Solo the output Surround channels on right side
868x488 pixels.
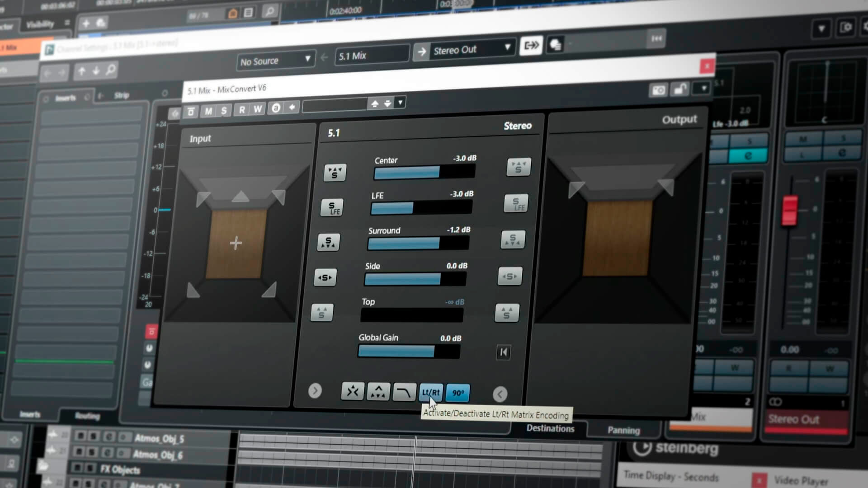coord(513,240)
